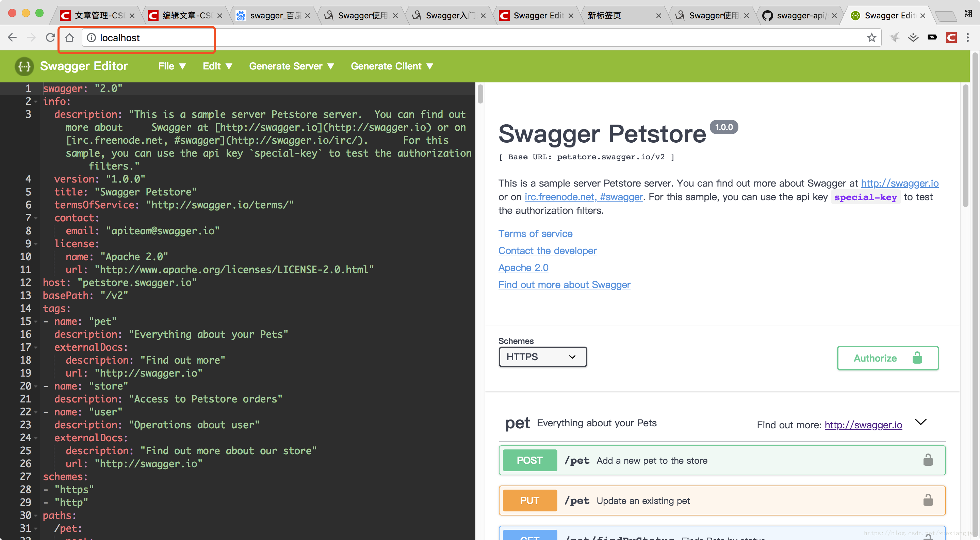Screen dimensions: 980x540
Task: Click the browser back arrow
Action: click(x=12, y=37)
